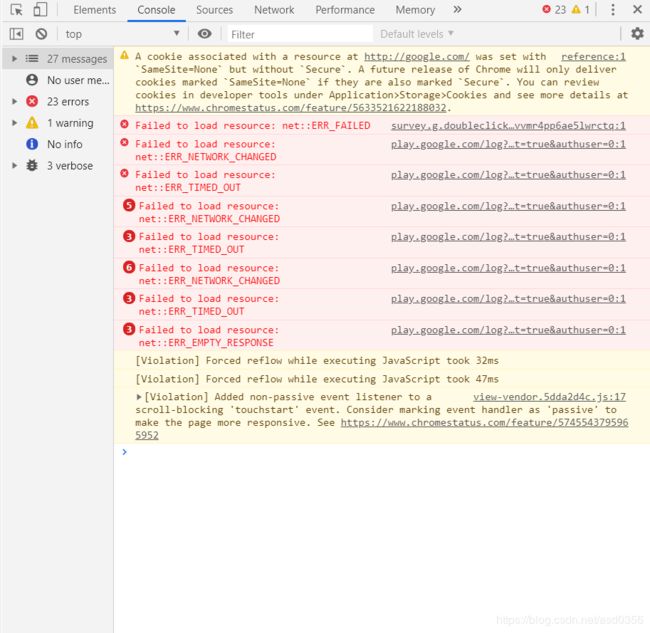This screenshot has width=650, height=633.
Task: Open the reference:1 source link
Action: (x=593, y=57)
